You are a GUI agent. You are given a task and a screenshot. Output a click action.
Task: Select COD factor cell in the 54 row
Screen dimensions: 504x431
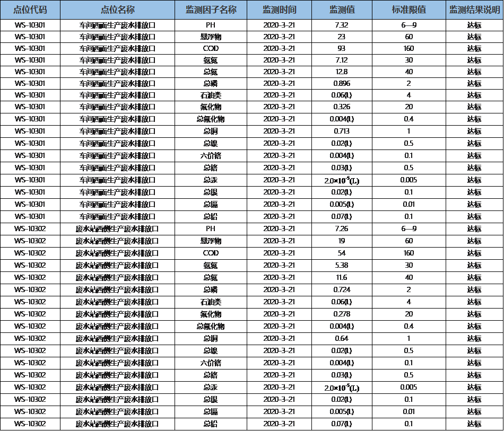(x=211, y=253)
